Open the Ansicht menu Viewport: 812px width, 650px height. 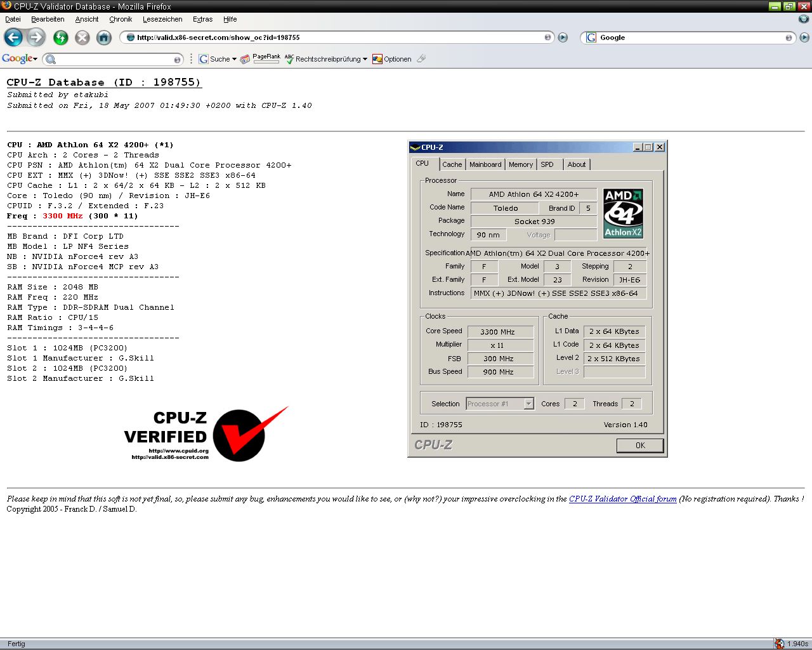pyautogui.click(x=87, y=19)
